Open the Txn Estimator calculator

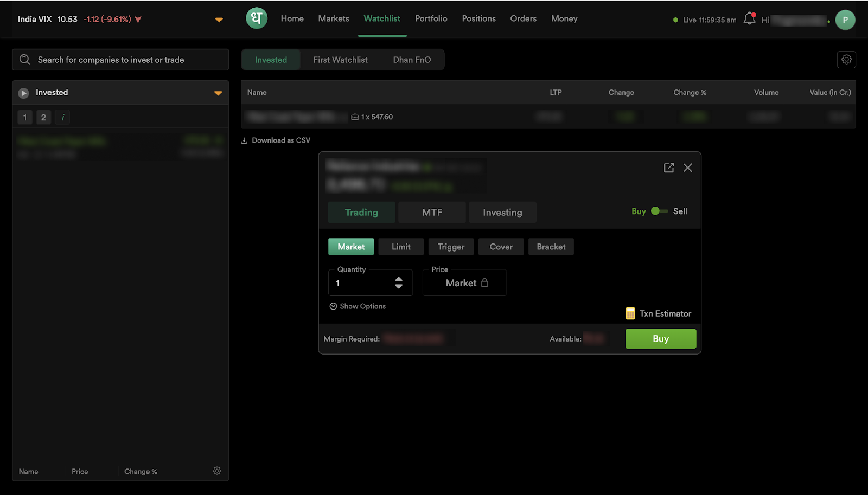pos(659,313)
